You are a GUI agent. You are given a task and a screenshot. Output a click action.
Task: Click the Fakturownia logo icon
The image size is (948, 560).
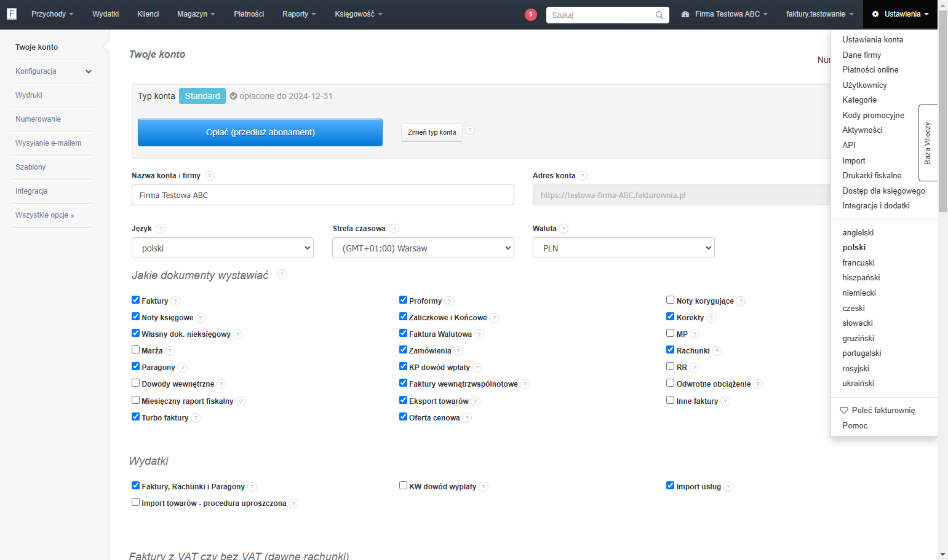tap(11, 14)
